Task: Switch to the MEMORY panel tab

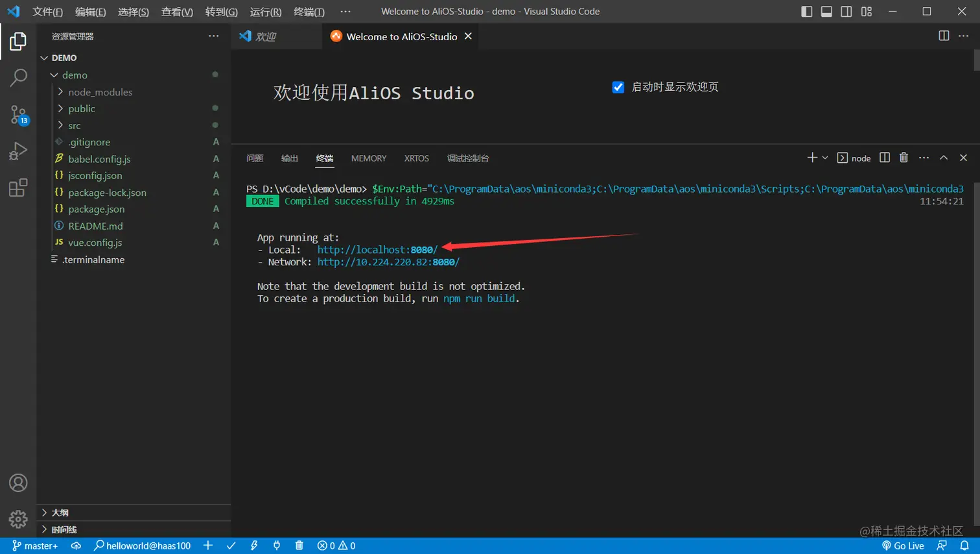Action: pyautogui.click(x=369, y=158)
